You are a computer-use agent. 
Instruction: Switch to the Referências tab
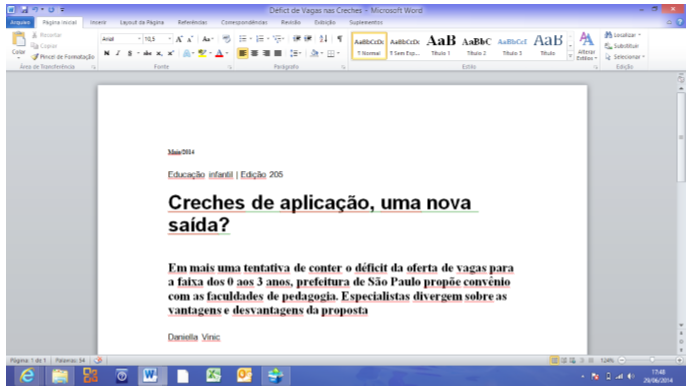point(192,22)
